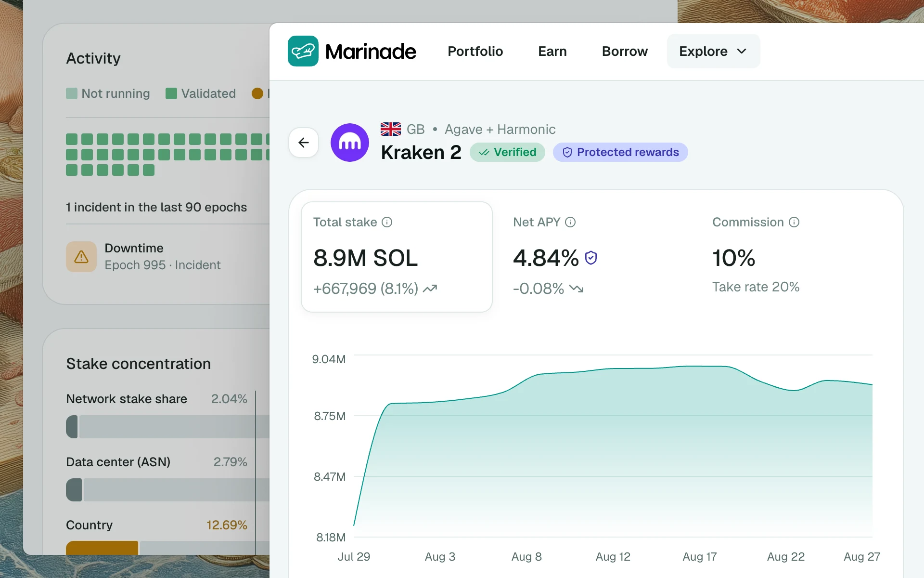924x578 pixels.
Task: Click the '9.04M' y-axis label
Action: [329, 359]
